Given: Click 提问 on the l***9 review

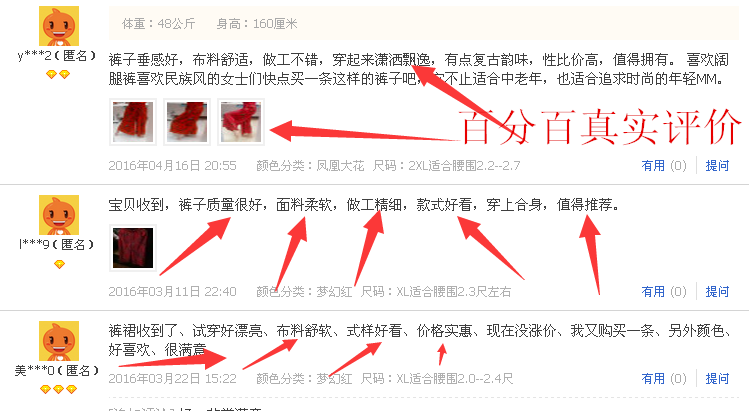Looking at the screenshot, I should (717, 292).
